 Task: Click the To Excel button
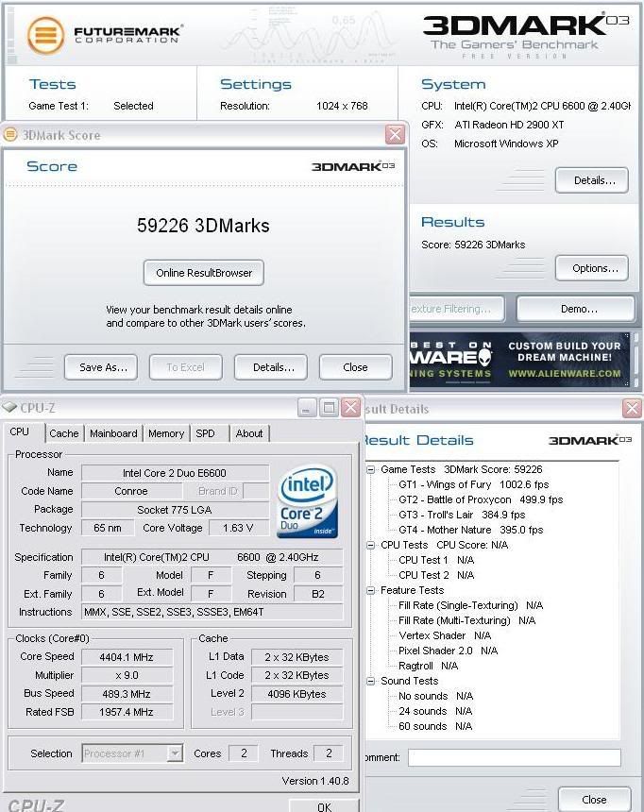pyautogui.click(x=185, y=367)
